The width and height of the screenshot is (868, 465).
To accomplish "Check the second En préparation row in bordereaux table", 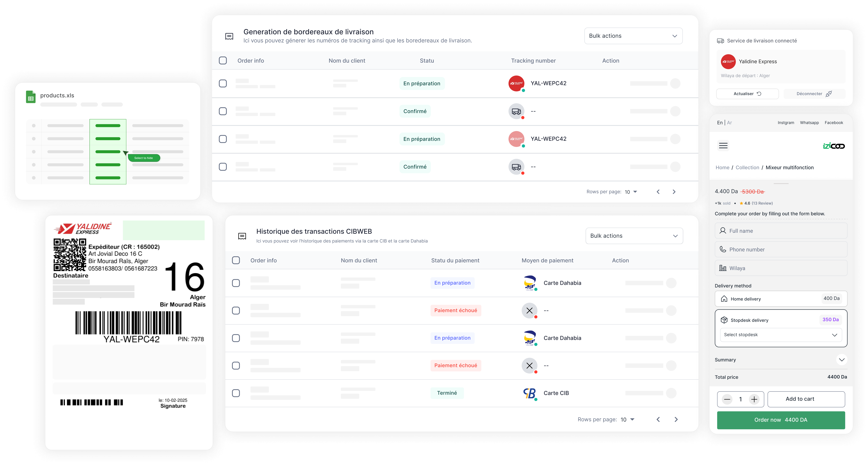I will [x=223, y=139].
